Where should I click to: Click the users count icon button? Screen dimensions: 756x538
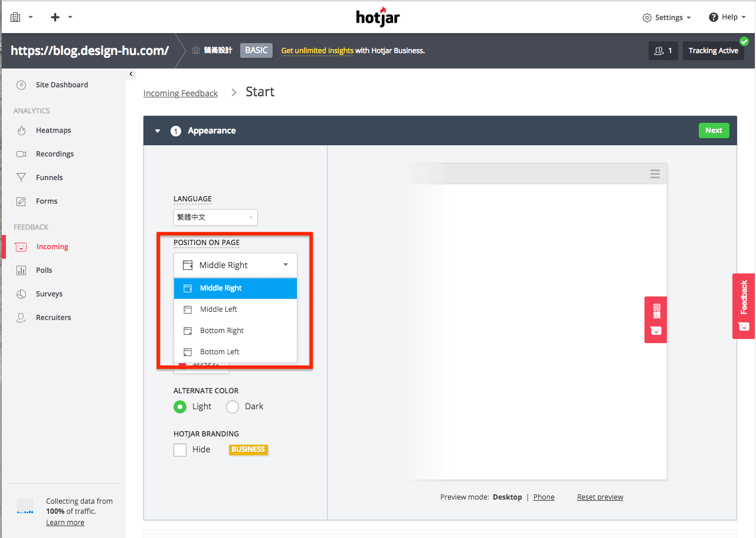pyautogui.click(x=663, y=51)
